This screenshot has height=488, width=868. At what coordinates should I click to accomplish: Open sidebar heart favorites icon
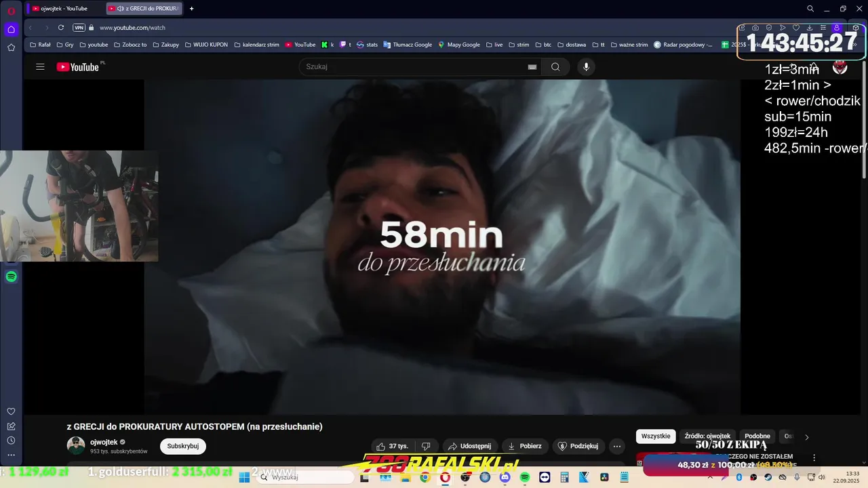click(x=11, y=411)
